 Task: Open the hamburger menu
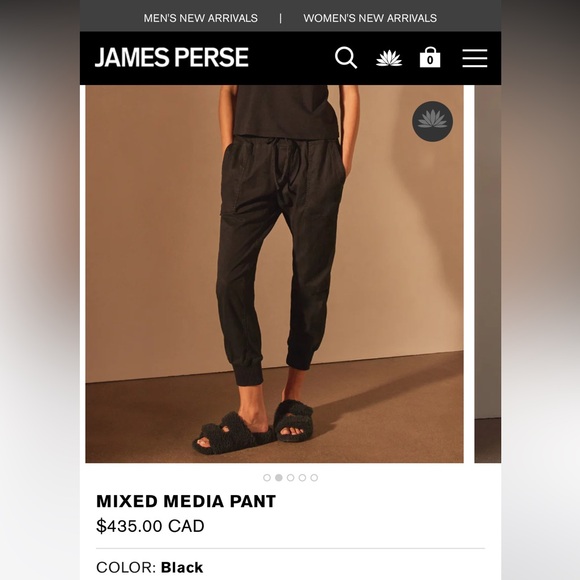(x=475, y=58)
